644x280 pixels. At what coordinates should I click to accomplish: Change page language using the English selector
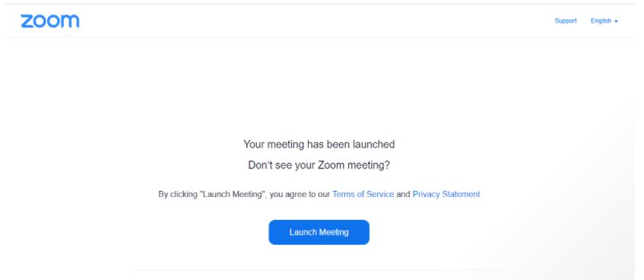(604, 21)
